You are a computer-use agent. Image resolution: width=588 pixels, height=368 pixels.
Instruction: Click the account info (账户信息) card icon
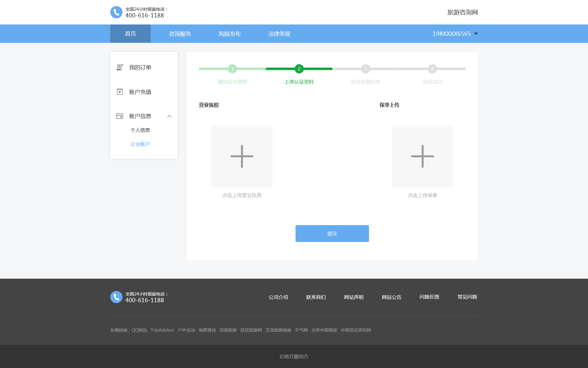pyautogui.click(x=120, y=116)
